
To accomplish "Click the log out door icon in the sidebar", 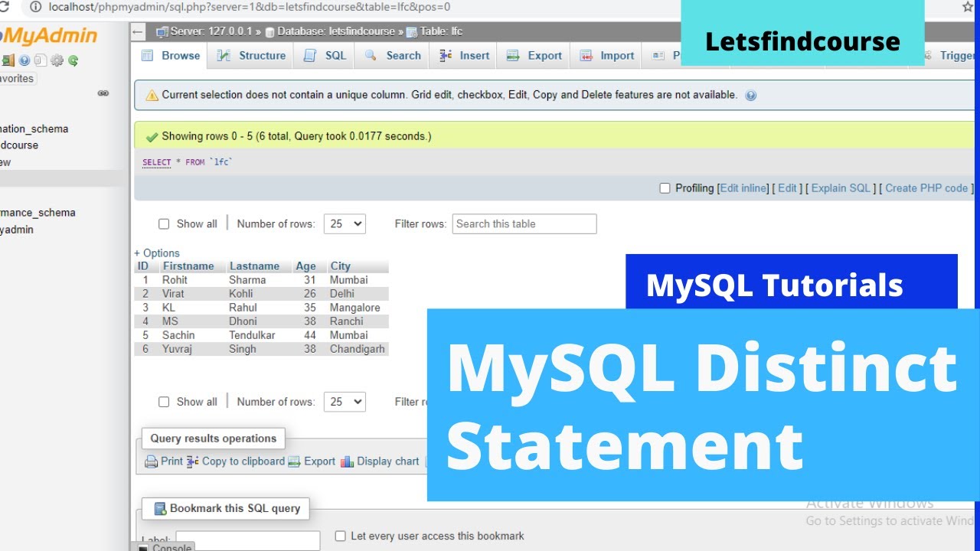I will (9, 60).
